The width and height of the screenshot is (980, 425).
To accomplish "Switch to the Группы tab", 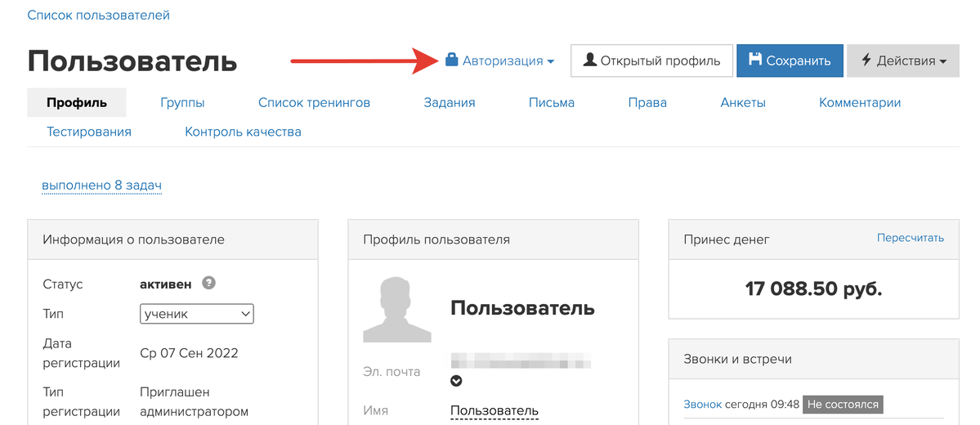I will (x=182, y=102).
